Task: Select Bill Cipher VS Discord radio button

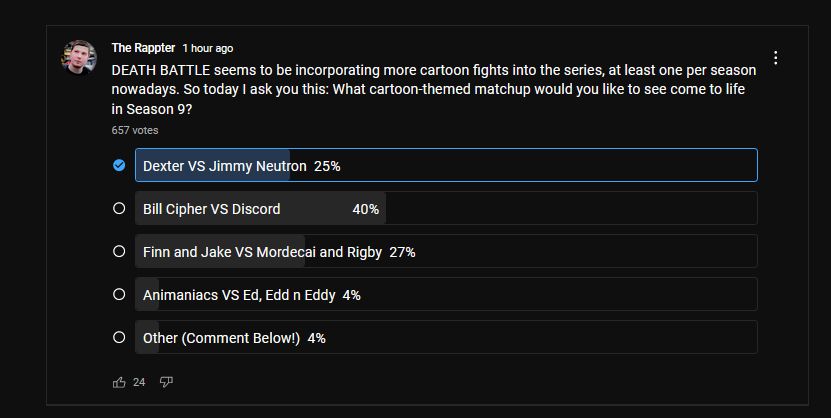Action: coord(119,208)
